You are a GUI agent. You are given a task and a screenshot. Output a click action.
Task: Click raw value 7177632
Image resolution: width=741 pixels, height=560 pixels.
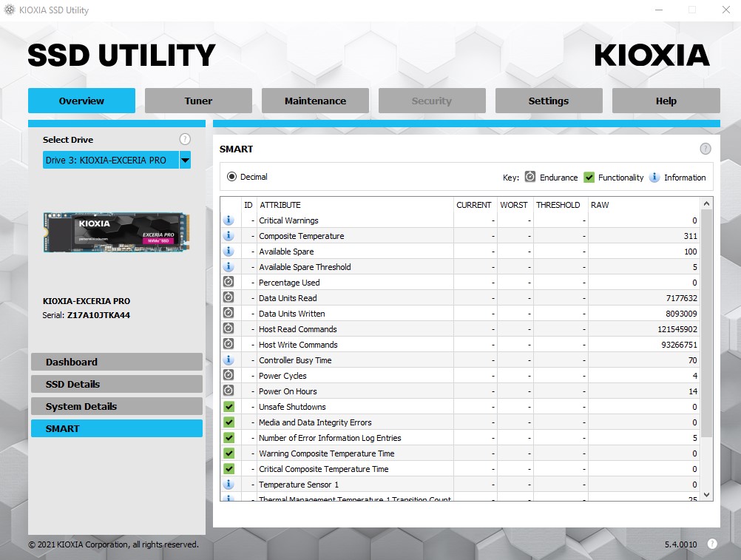[681, 298]
